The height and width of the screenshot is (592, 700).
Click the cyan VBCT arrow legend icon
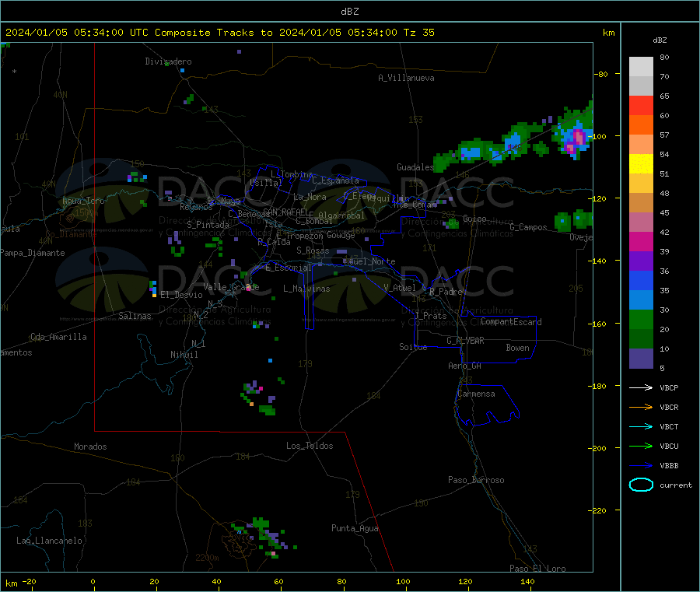point(641,426)
